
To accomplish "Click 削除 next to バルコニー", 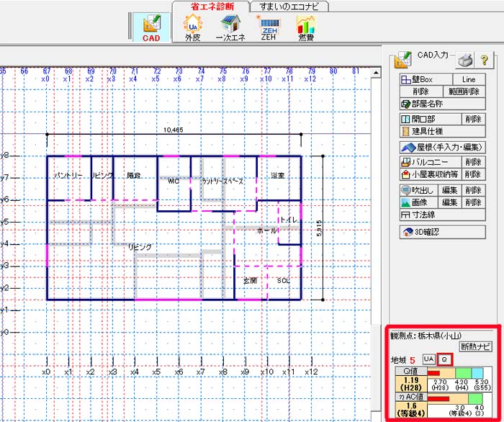I will tap(474, 162).
